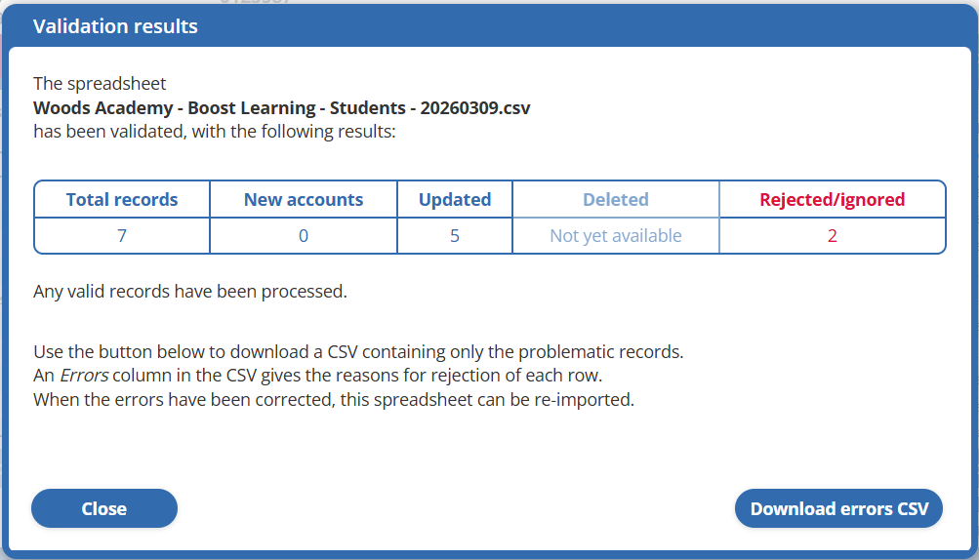979x560 pixels.
Task: Click the Total records column header
Action: tap(122, 200)
